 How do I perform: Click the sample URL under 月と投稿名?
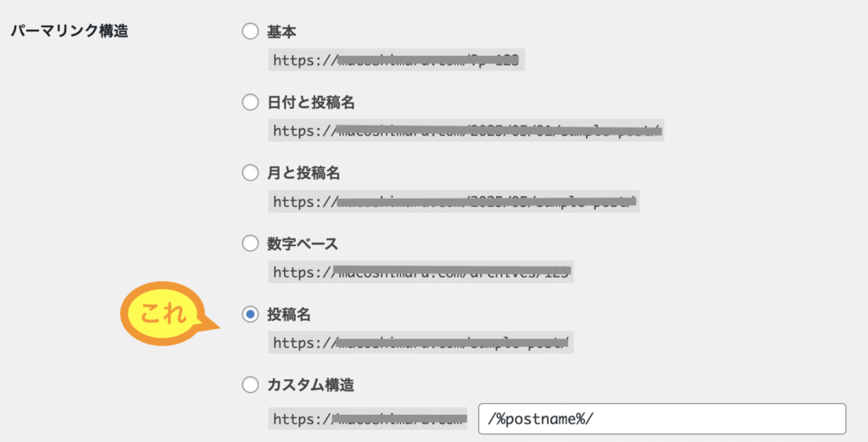(454, 201)
